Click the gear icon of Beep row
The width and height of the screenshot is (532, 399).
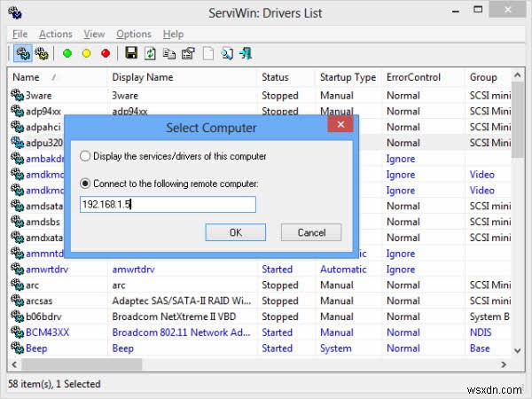click(x=17, y=348)
